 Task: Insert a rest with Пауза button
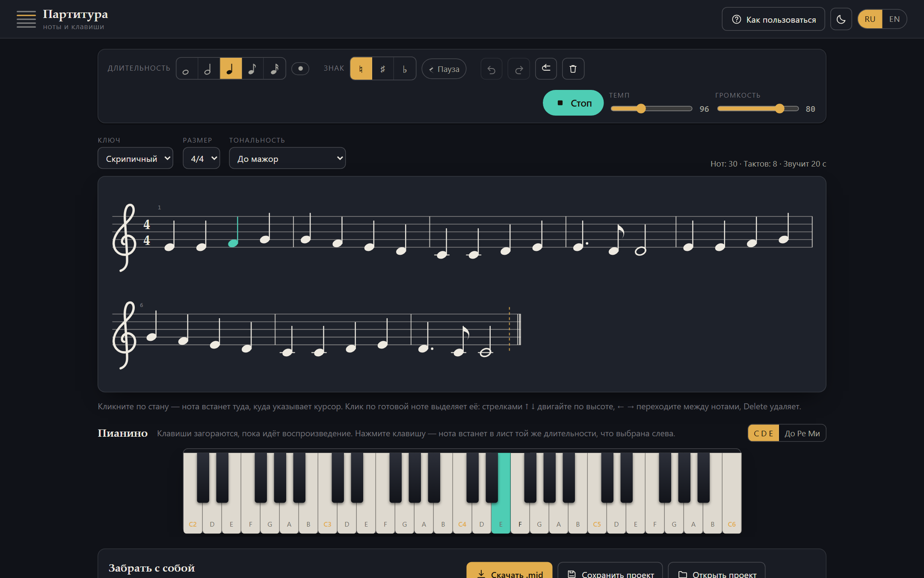tap(444, 69)
